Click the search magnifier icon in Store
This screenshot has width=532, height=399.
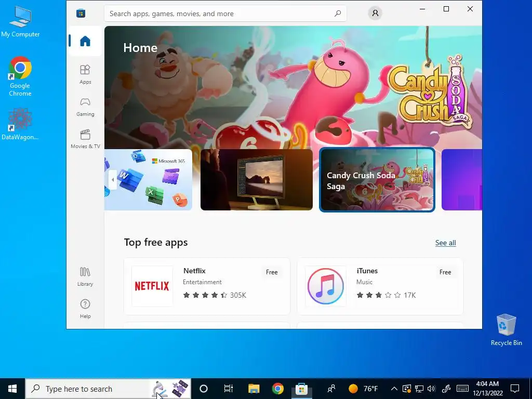coord(338,14)
